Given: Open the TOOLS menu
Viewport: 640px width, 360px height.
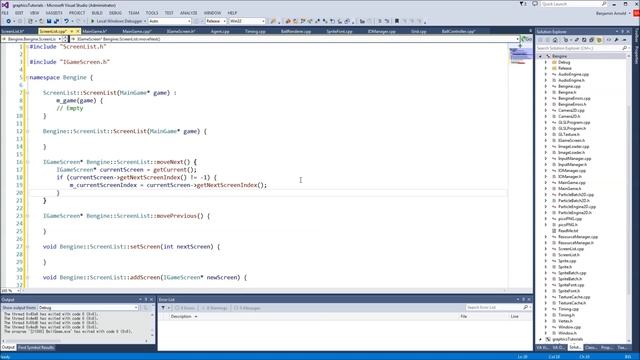Looking at the screenshot, I should pyautogui.click(x=152, y=13).
